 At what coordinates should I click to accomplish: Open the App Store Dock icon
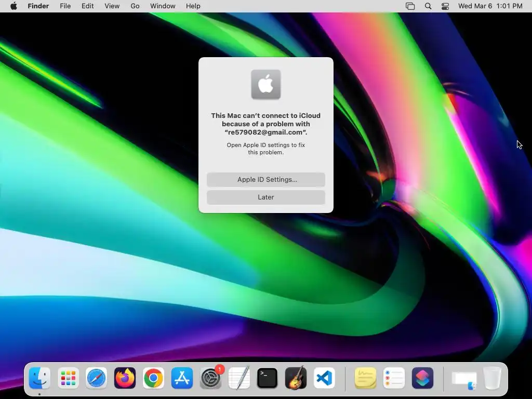tap(182, 378)
